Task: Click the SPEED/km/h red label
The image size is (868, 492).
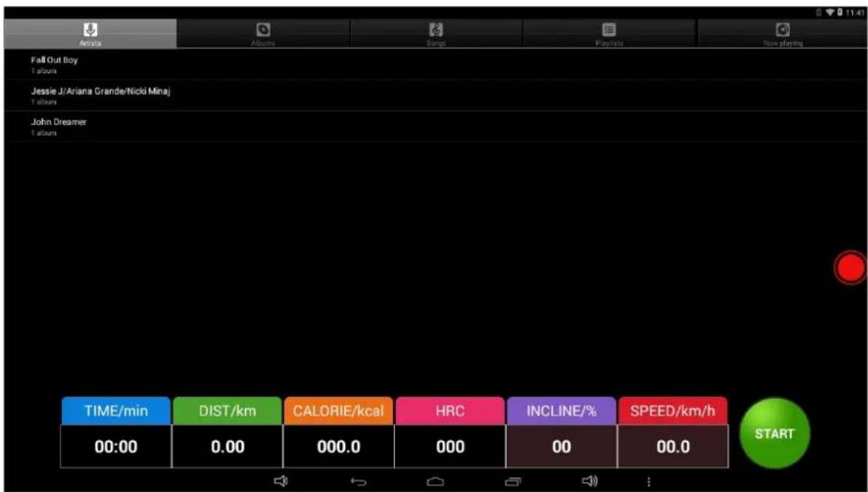Action: coord(673,410)
